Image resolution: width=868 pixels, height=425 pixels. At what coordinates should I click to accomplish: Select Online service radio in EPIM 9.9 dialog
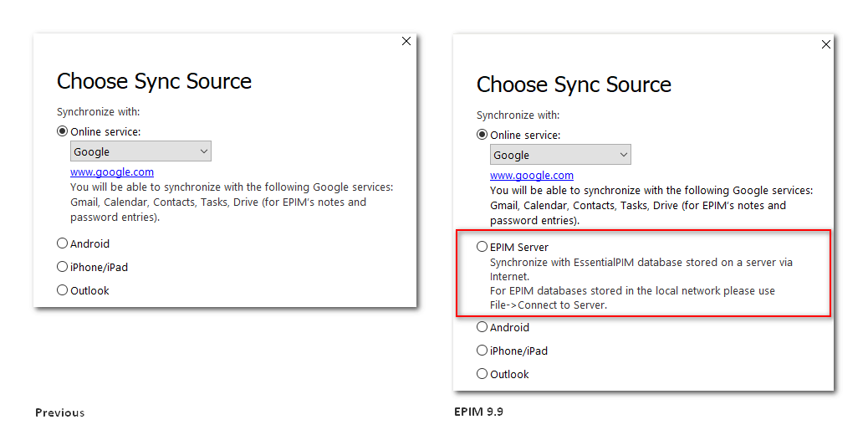(x=483, y=136)
